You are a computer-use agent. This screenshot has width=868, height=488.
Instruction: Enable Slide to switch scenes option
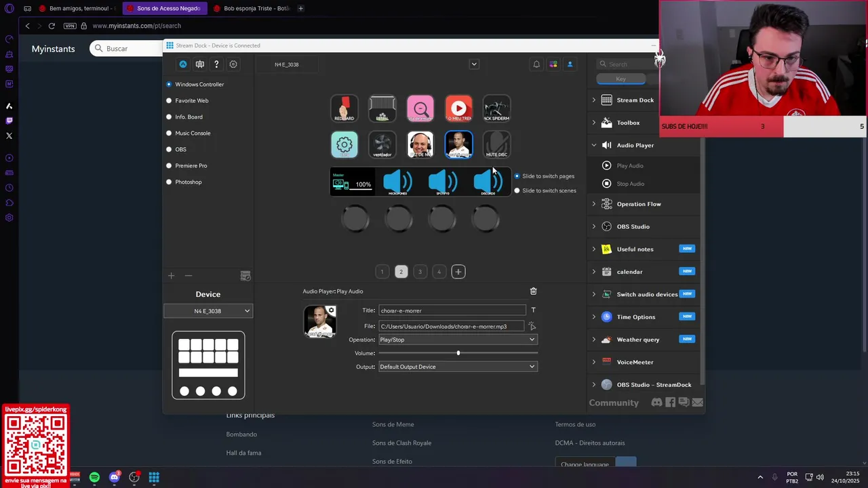pyautogui.click(x=517, y=190)
